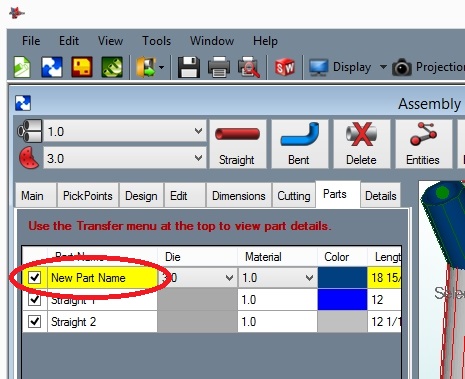Uncheck the New Part Name checkbox

(35, 277)
